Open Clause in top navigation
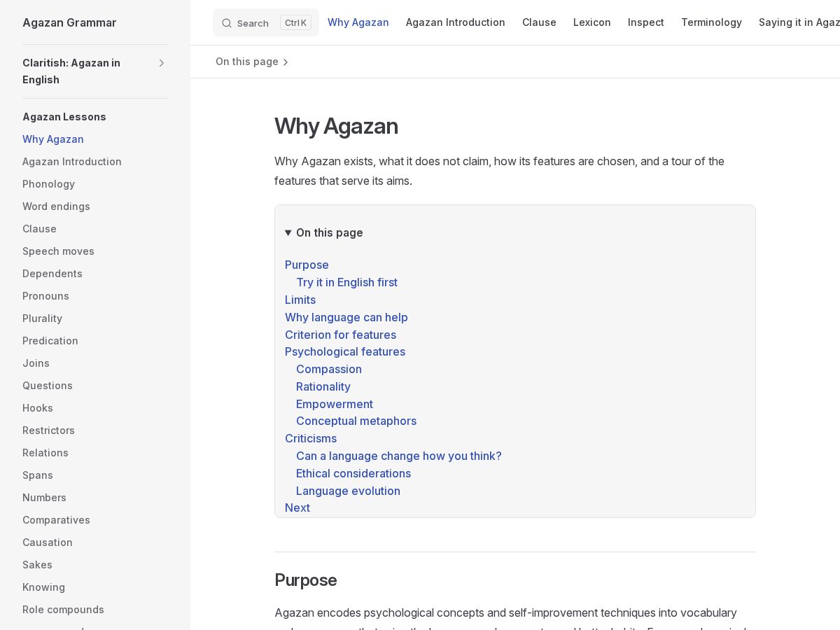This screenshot has height=630, width=840. point(539,22)
